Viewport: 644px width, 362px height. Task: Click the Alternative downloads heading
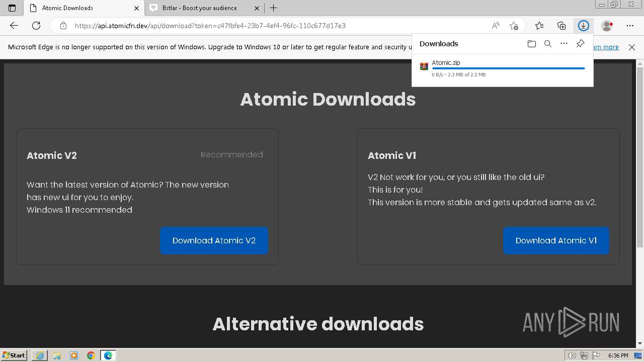[x=318, y=324]
